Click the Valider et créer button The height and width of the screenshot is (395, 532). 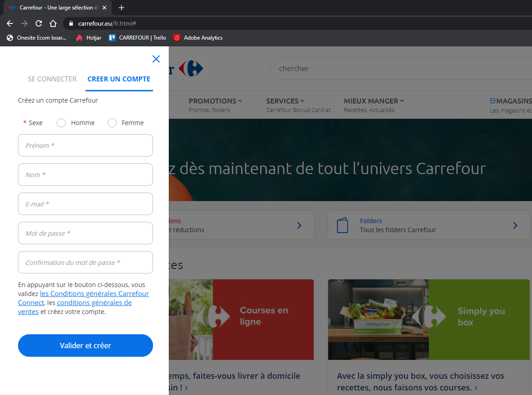[86, 346]
